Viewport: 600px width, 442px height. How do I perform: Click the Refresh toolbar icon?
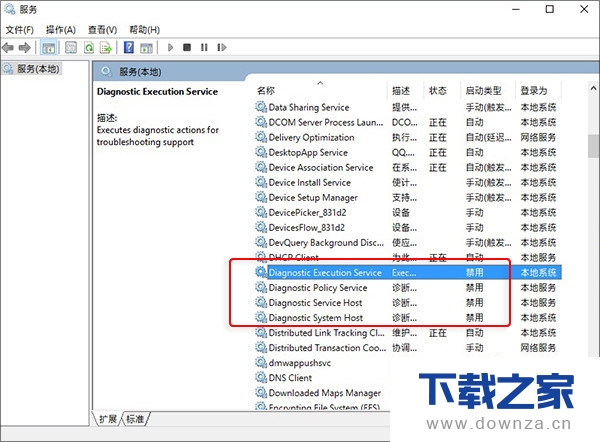(x=89, y=47)
